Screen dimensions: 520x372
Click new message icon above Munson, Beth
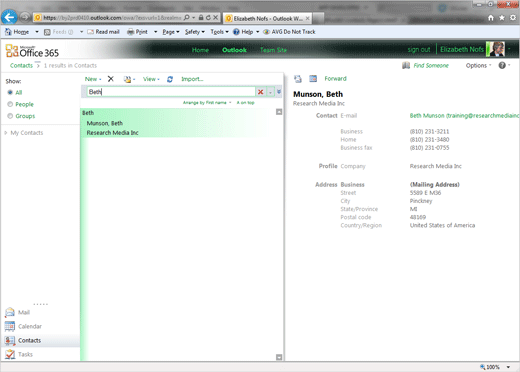(x=298, y=79)
